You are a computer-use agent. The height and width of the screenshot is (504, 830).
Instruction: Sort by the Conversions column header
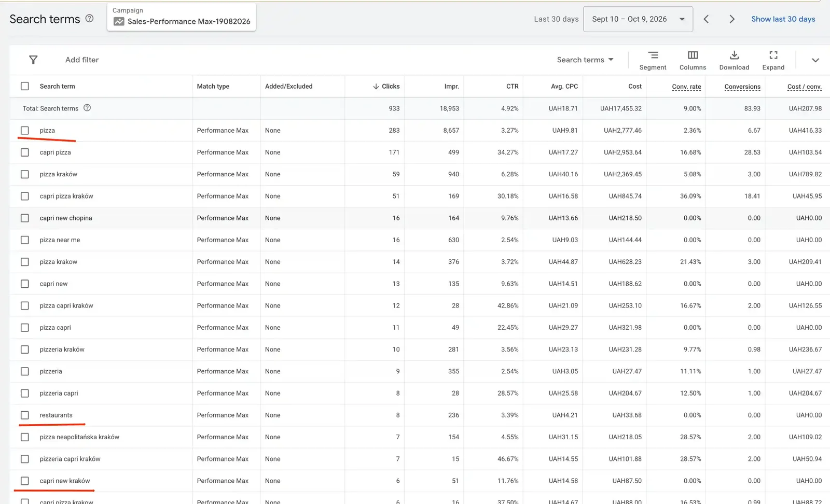click(x=742, y=87)
